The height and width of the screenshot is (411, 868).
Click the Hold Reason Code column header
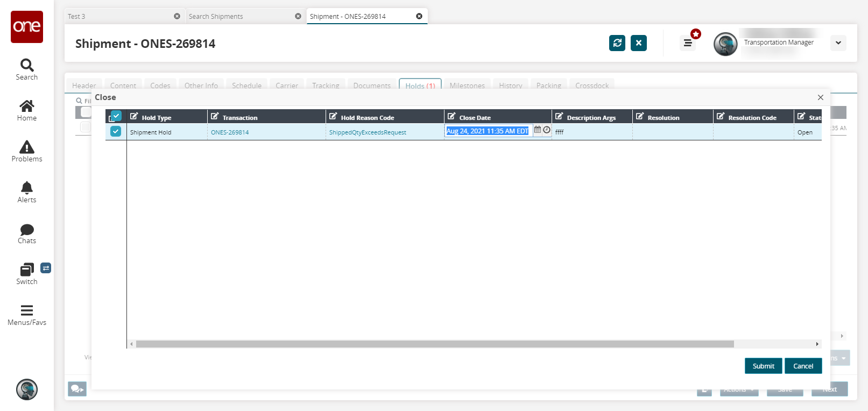click(x=385, y=117)
